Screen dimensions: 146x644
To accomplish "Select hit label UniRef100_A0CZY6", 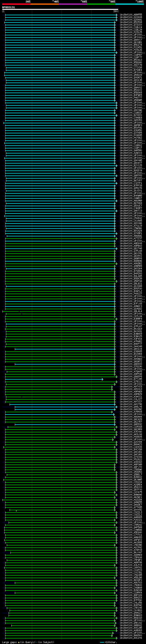I will tap(131, 638).
